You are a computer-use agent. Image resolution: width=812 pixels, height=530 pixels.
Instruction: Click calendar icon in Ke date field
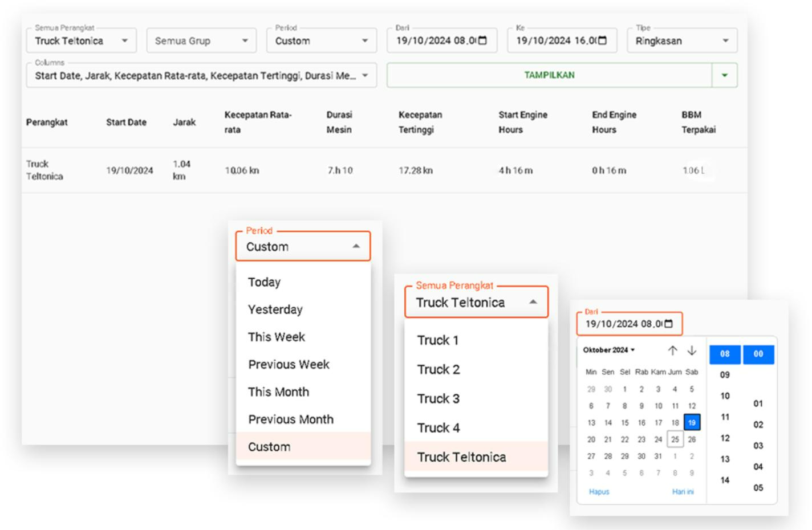click(602, 40)
